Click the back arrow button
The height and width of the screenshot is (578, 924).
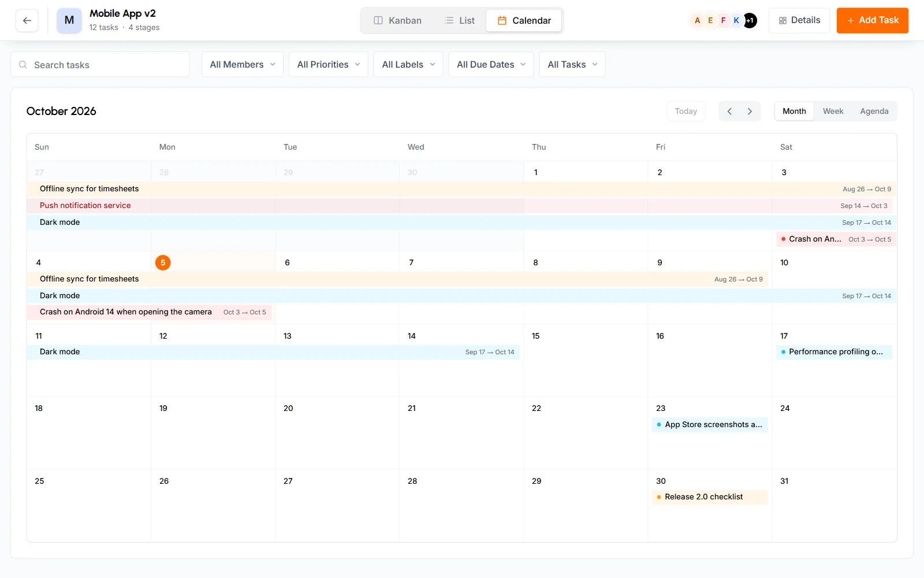pos(27,20)
